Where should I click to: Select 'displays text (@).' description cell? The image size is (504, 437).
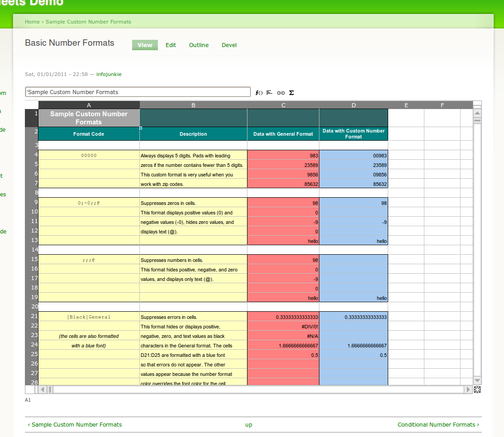[194, 231]
